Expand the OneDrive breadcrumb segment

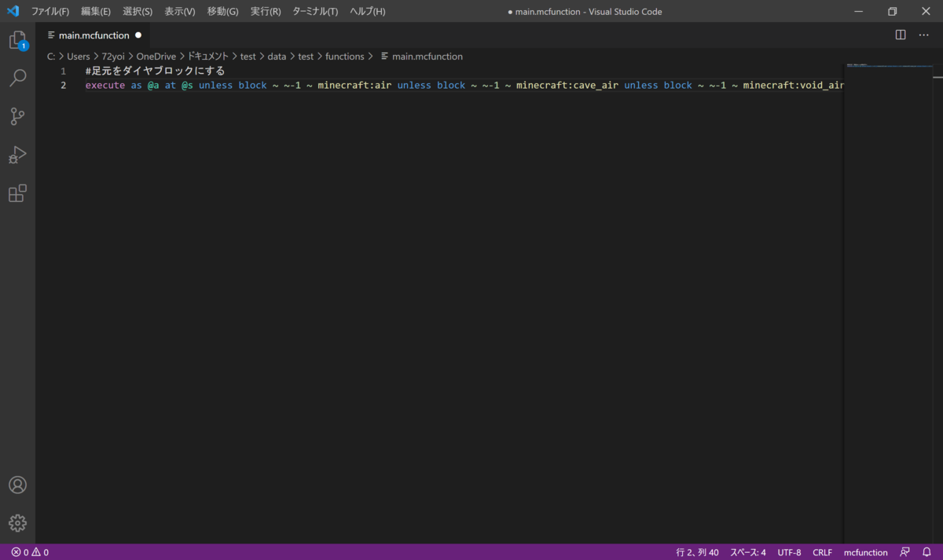click(x=156, y=57)
